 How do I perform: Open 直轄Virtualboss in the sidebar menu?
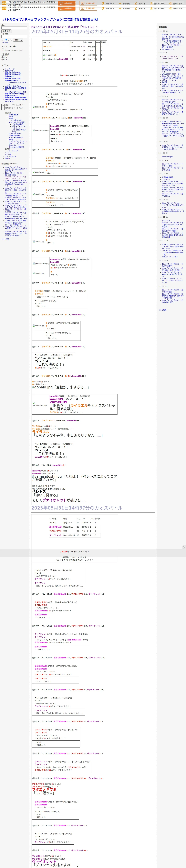click(x=12, y=96)
